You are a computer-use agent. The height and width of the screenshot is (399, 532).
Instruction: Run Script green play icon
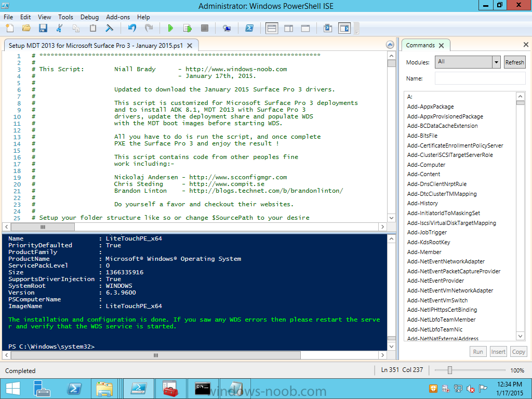(x=170, y=28)
